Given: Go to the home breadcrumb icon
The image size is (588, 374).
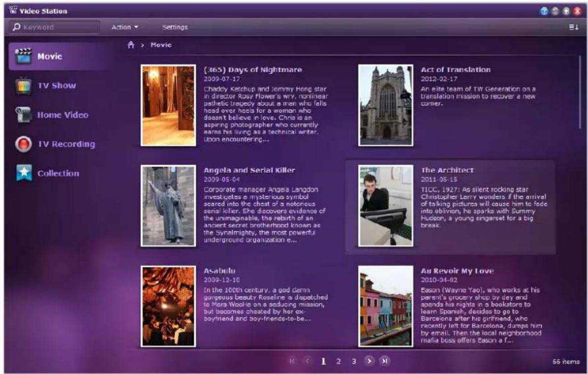Looking at the screenshot, I should pyautogui.click(x=131, y=45).
